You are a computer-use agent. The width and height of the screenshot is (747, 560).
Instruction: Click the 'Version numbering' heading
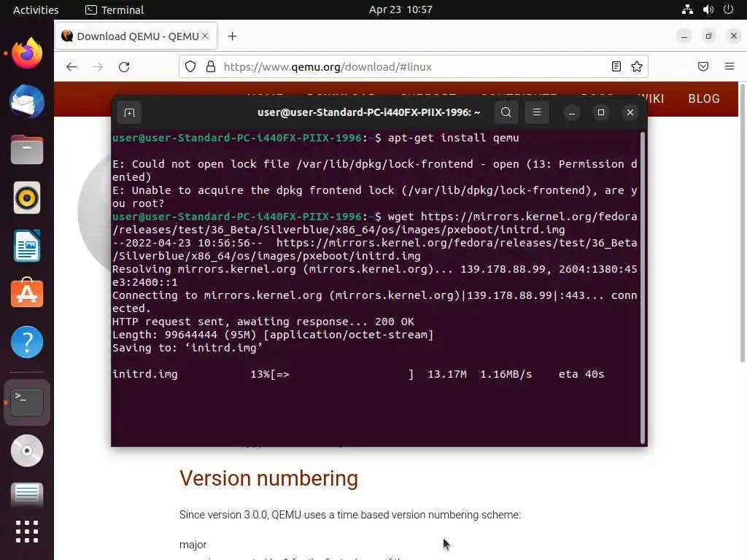click(268, 478)
